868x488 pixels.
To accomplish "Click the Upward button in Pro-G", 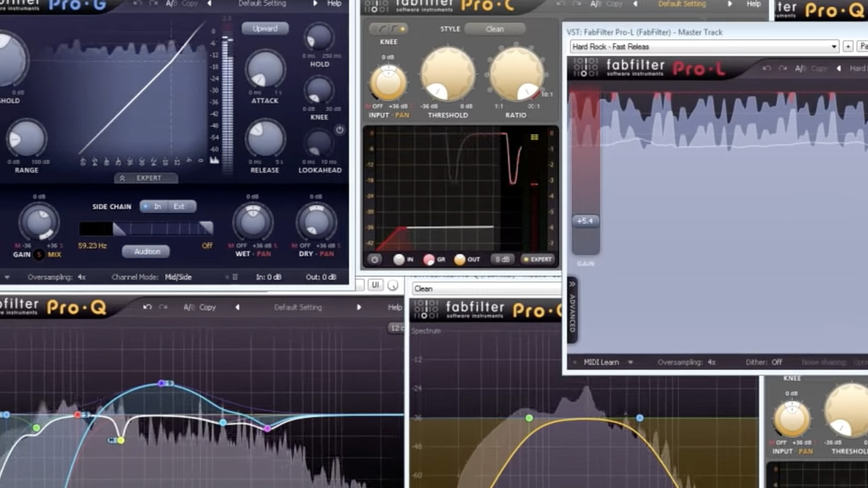I will click(x=264, y=28).
